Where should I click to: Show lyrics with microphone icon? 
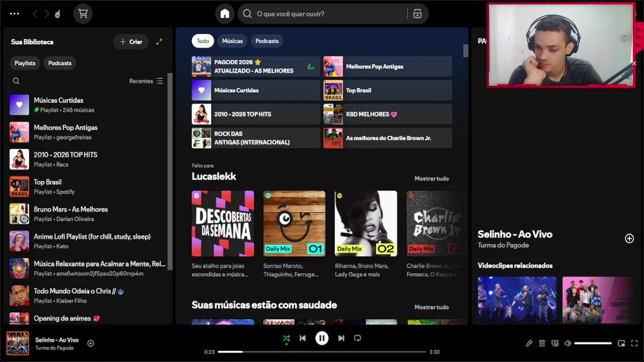[529, 343]
